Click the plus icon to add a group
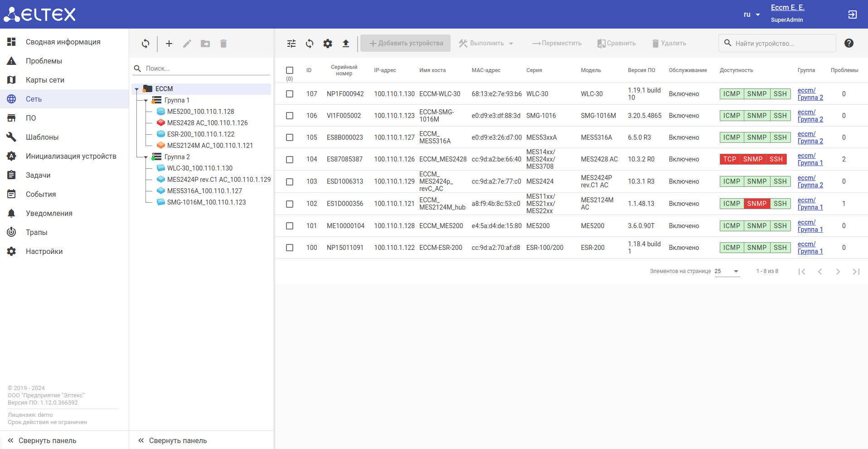Image resolution: width=868 pixels, height=449 pixels. coord(169,44)
